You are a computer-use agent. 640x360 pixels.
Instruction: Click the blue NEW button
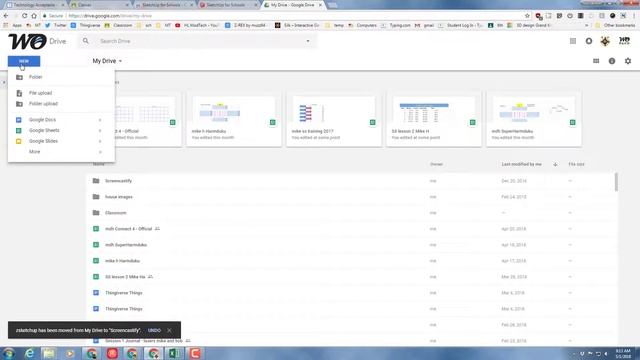(x=24, y=61)
